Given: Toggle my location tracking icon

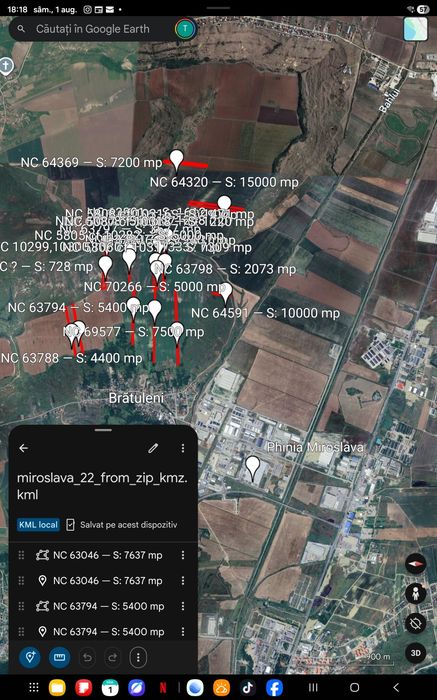Looking at the screenshot, I should point(416,623).
